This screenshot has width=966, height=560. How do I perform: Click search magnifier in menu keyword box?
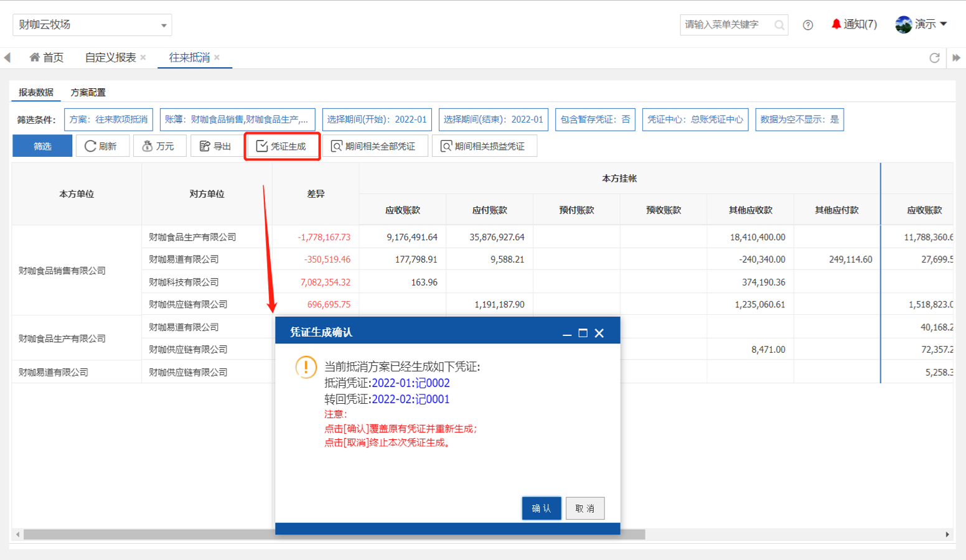(x=779, y=25)
